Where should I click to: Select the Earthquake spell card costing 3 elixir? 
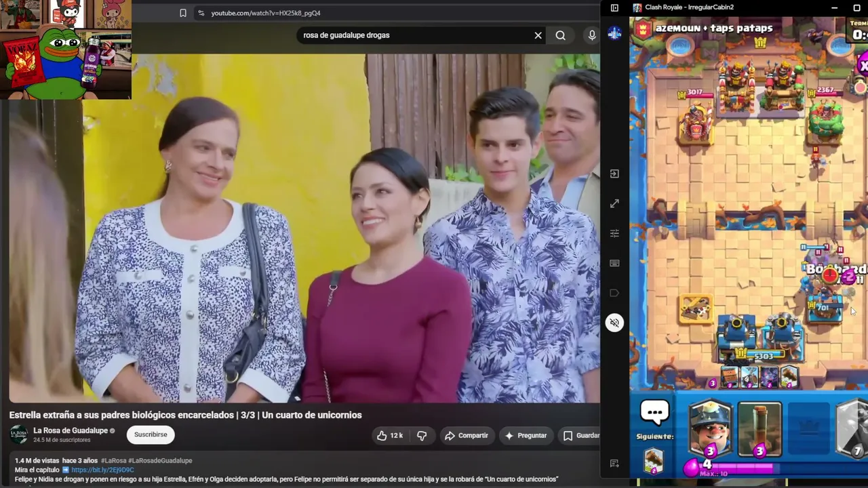[x=759, y=429]
